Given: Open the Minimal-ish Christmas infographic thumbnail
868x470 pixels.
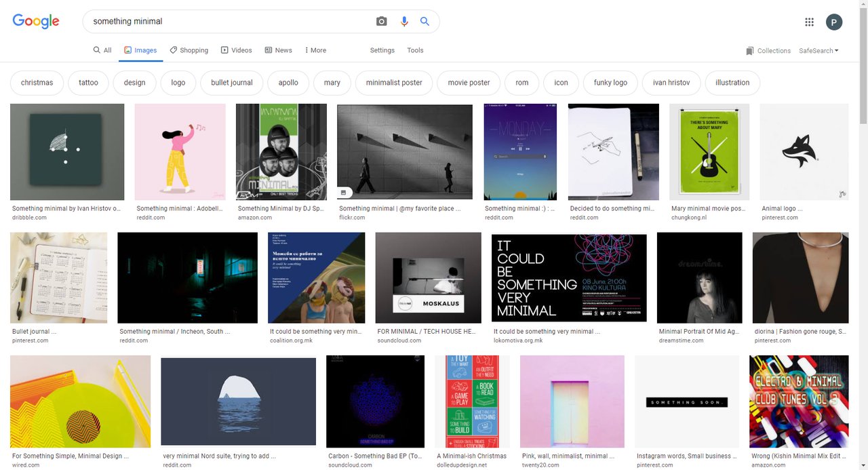Looking at the screenshot, I should (x=473, y=402).
